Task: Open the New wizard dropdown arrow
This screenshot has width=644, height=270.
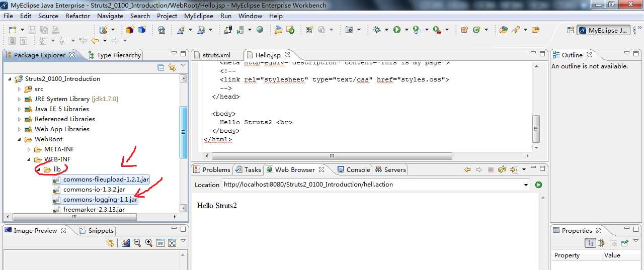Action: click(x=22, y=30)
